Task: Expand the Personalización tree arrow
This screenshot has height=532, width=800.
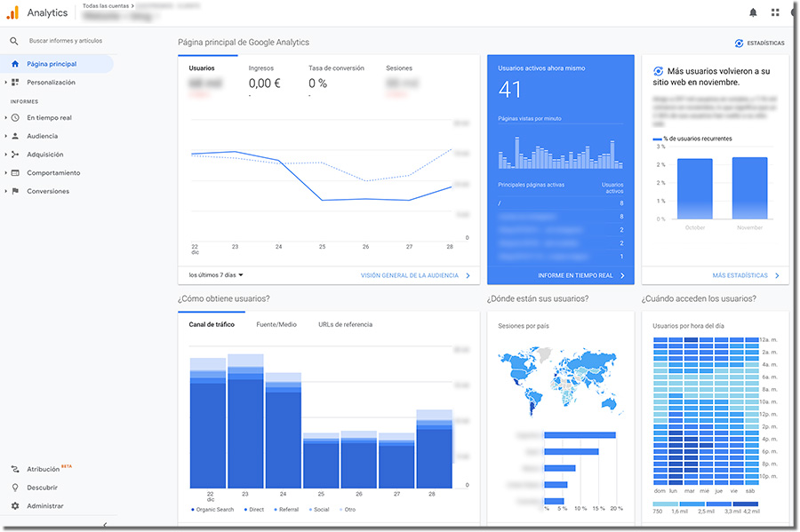Action: pyautogui.click(x=5, y=82)
